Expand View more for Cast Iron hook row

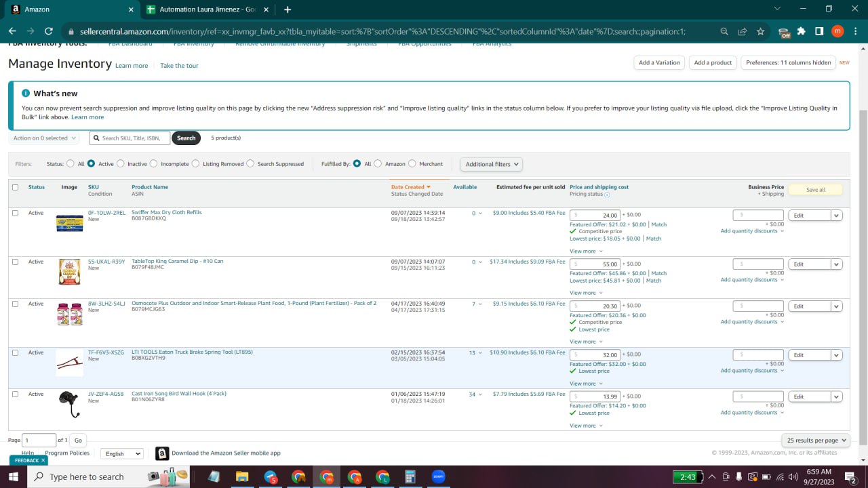[586, 426]
